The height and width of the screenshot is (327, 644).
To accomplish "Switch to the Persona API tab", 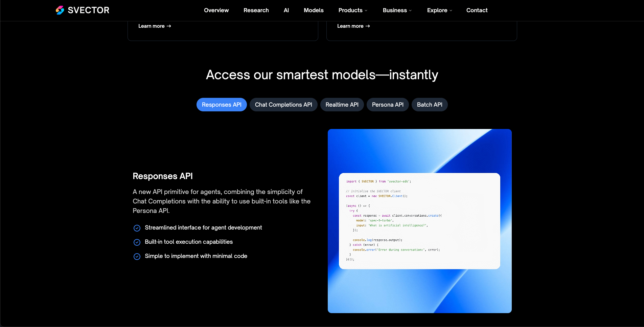I will point(388,105).
